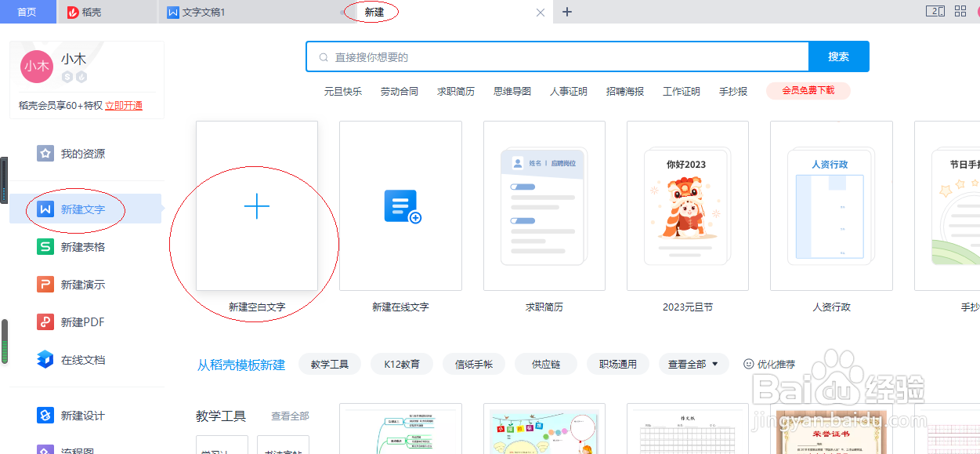This screenshot has width=980, height=454.
Task: Open a new tab with the plus button
Action: (x=566, y=12)
